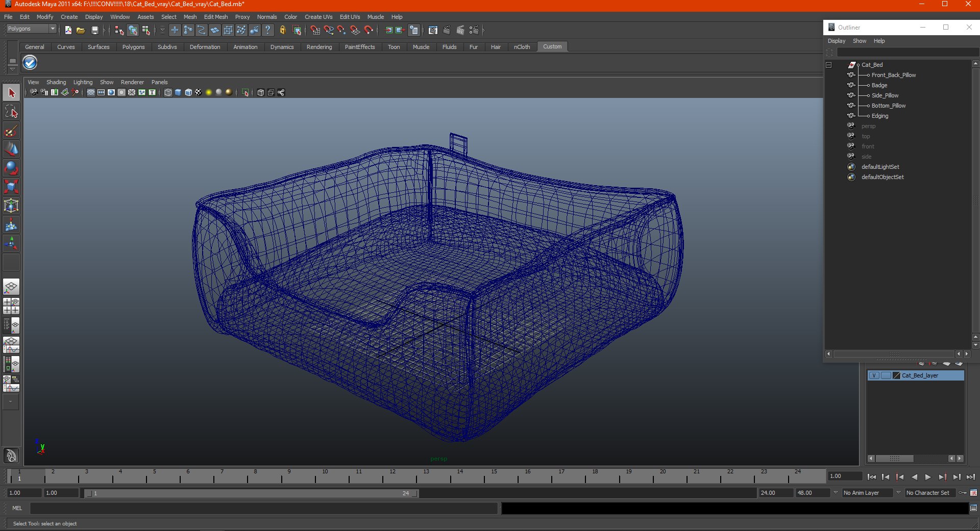Select the Show Manipulator tool

11,243
